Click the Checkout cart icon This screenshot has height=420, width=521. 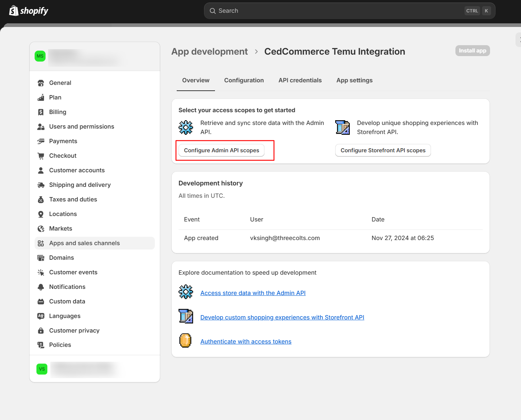click(41, 156)
